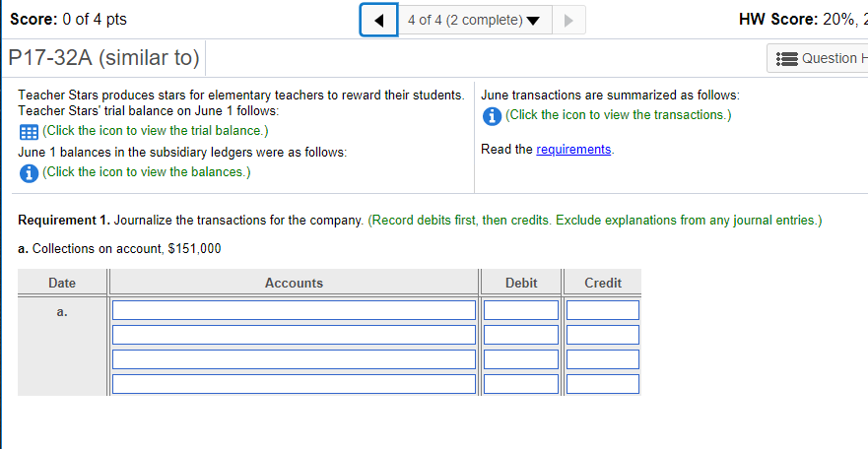Click '(Click the icon to view the transactions.)' text

tap(618, 115)
